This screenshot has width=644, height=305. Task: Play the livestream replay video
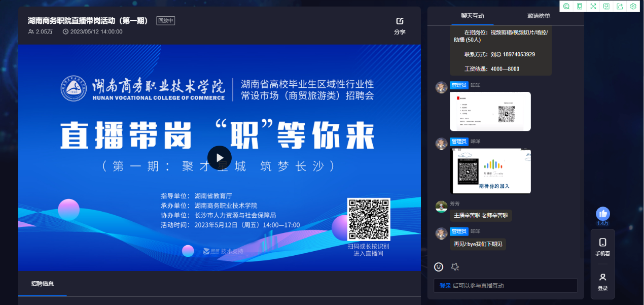pos(220,158)
